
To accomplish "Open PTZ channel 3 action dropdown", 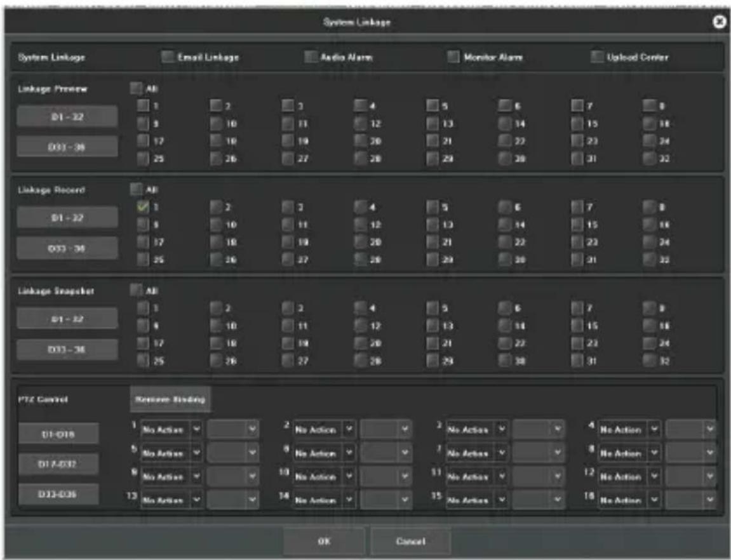I will (476, 430).
